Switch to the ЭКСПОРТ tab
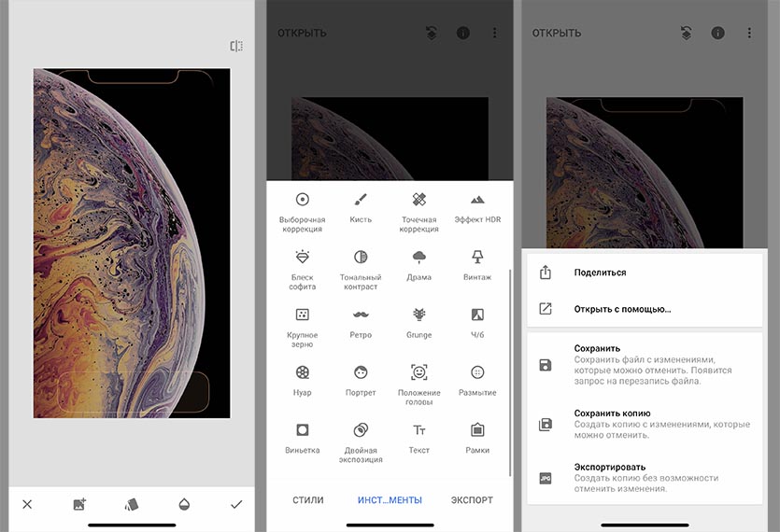Image resolution: width=780 pixels, height=532 pixels. pyautogui.click(x=472, y=499)
